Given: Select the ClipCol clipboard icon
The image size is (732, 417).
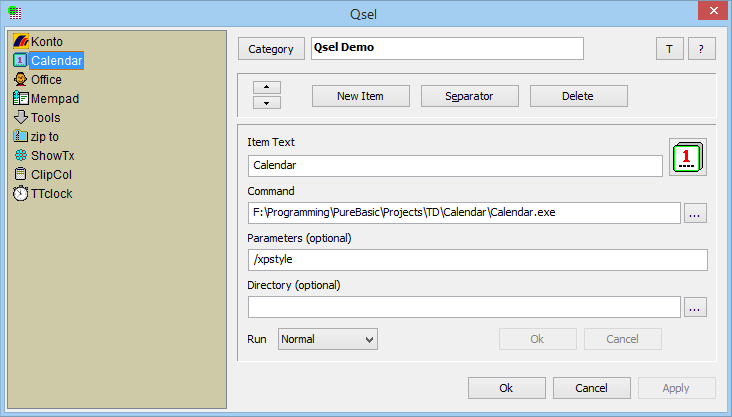Looking at the screenshot, I should pyautogui.click(x=20, y=175).
